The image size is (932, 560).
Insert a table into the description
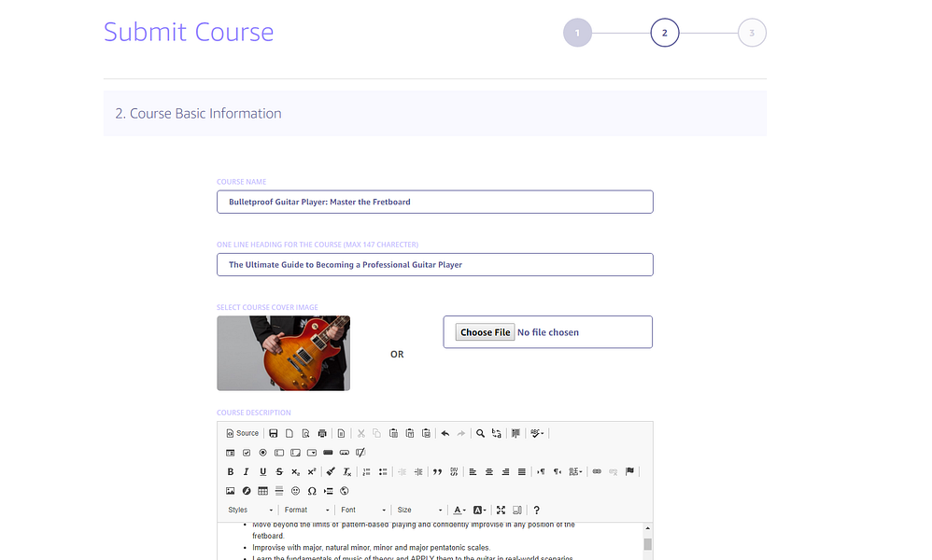pos(262,490)
